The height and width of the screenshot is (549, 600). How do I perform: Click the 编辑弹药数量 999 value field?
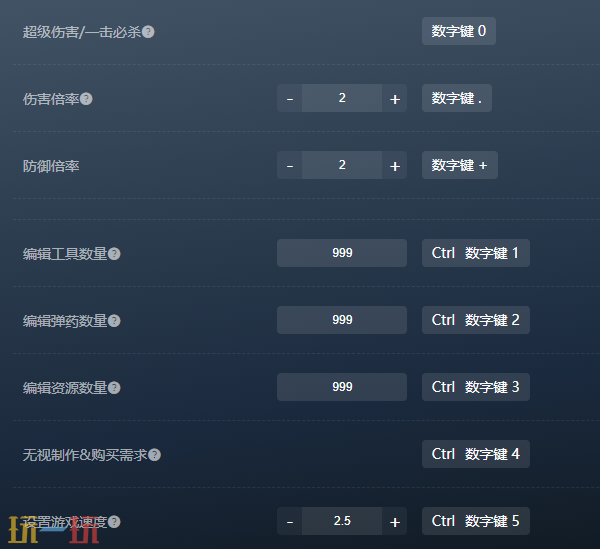[342, 320]
